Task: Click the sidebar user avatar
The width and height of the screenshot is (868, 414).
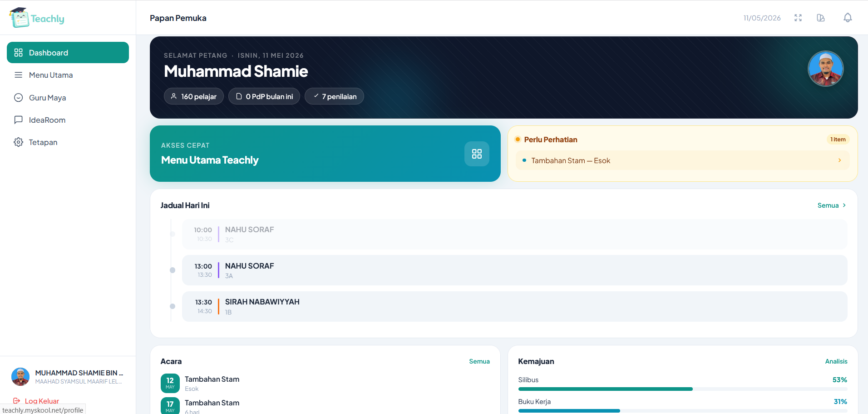Action: click(x=20, y=377)
